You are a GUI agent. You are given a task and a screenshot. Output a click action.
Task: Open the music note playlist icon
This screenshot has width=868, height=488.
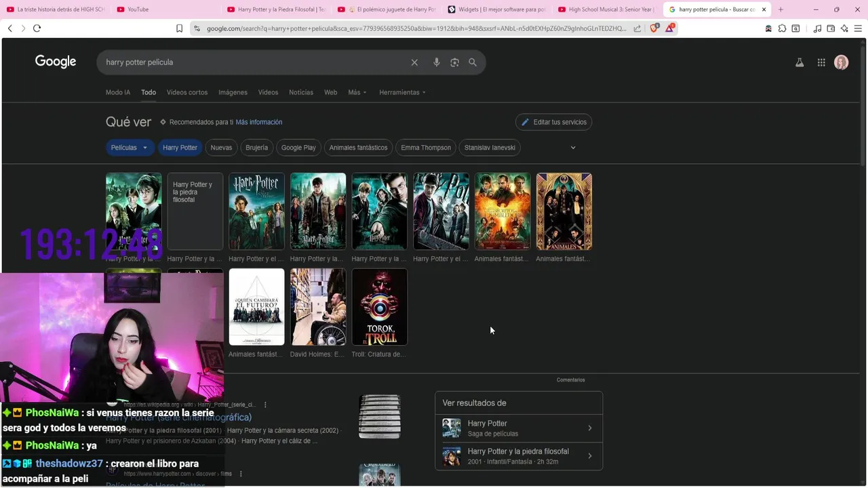tap(817, 28)
